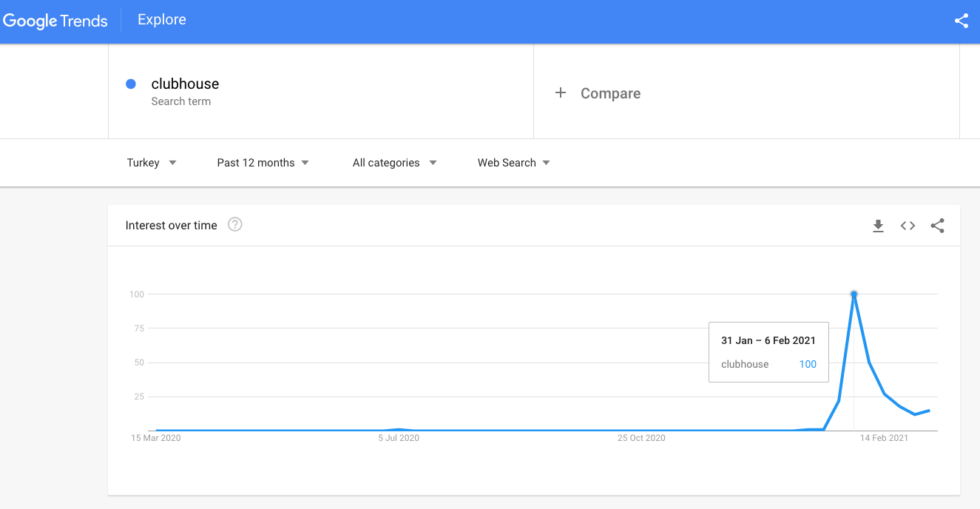This screenshot has width=980, height=509.
Task: Click the '15 Mar 2020' axis label
Action: pos(156,438)
